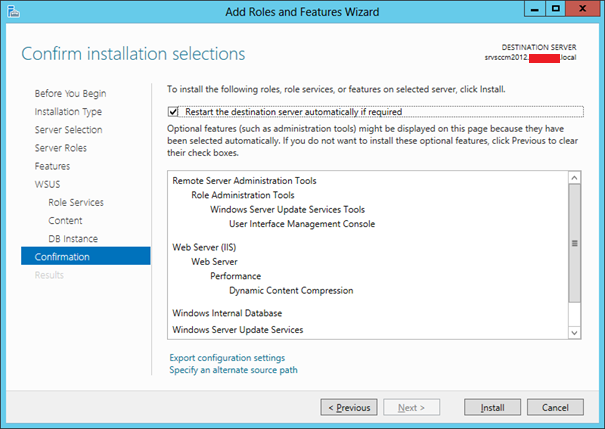Viewport: 605px width, 429px height.
Task: Click the indented Web Server entry
Action: coord(214,262)
